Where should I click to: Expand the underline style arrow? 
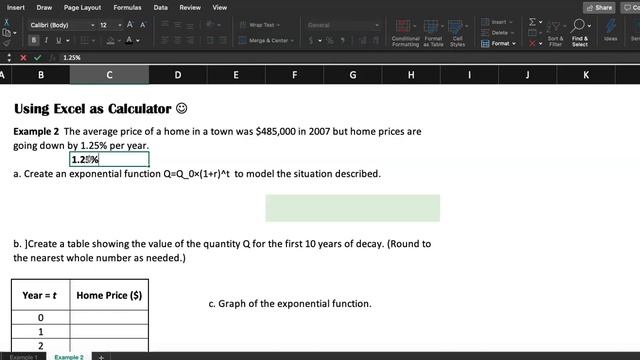point(68,40)
